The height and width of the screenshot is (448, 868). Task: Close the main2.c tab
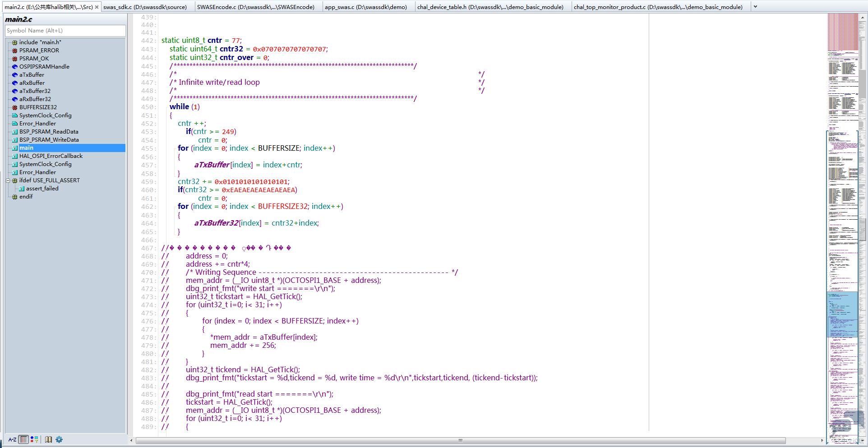coord(97,7)
